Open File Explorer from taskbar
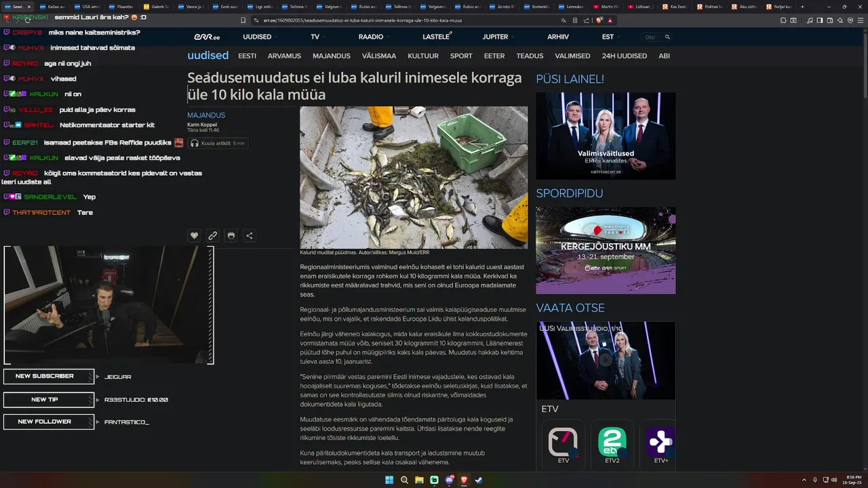Image resolution: width=868 pixels, height=488 pixels. tap(419, 480)
